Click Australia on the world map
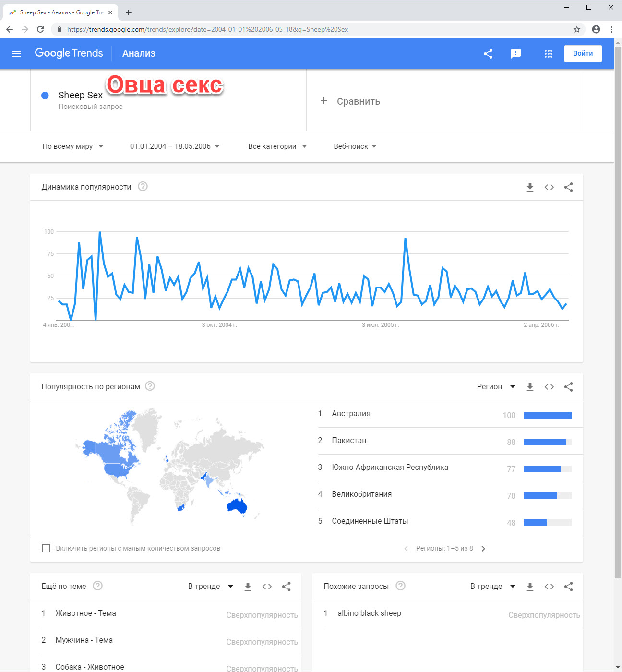This screenshot has height=672, width=622. (x=237, y=506)
